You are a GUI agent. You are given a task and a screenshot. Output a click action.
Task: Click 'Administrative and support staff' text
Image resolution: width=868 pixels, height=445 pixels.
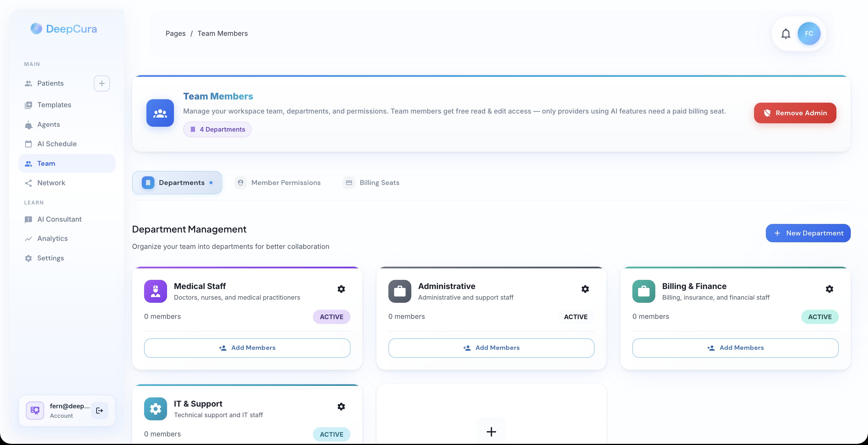[466, 298]
